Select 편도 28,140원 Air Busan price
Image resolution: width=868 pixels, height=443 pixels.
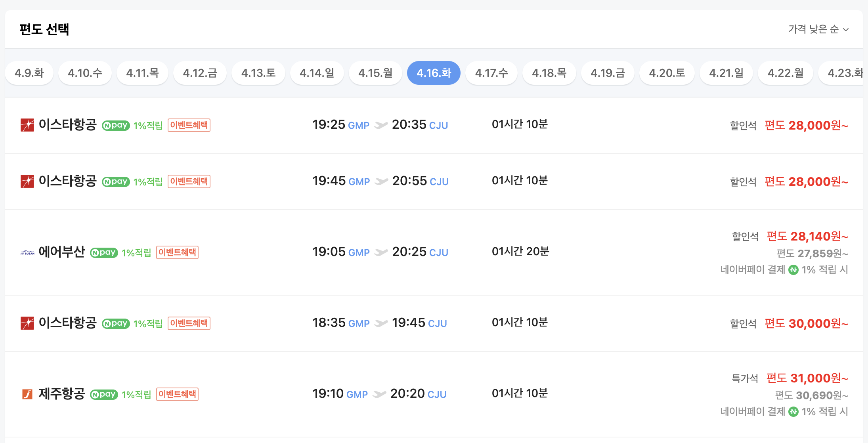click(807, 237)
